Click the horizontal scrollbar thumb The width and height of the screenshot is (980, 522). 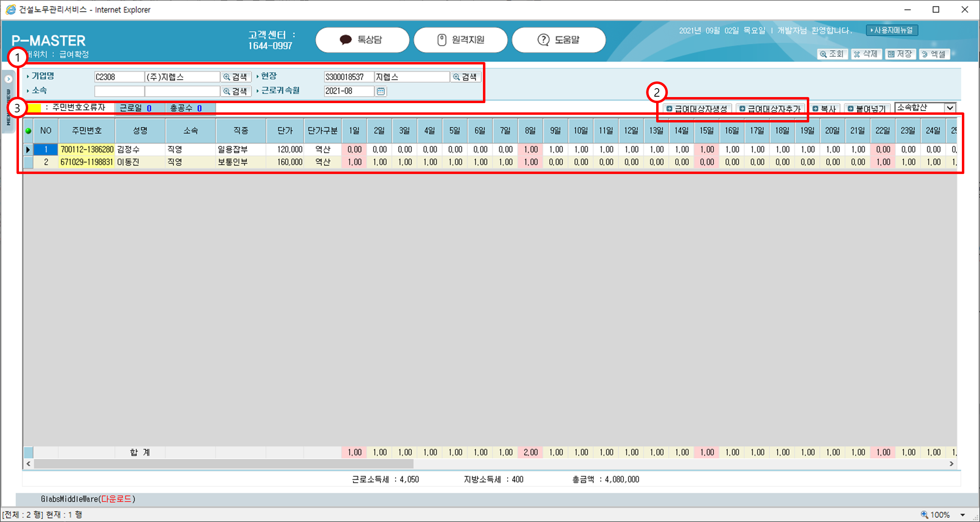click(x=224, y=464)
